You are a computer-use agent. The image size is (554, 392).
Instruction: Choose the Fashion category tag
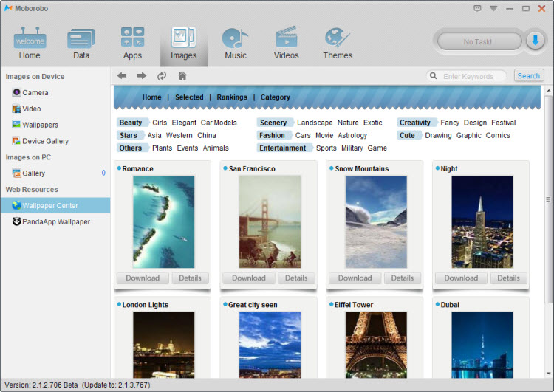point(273,135)
